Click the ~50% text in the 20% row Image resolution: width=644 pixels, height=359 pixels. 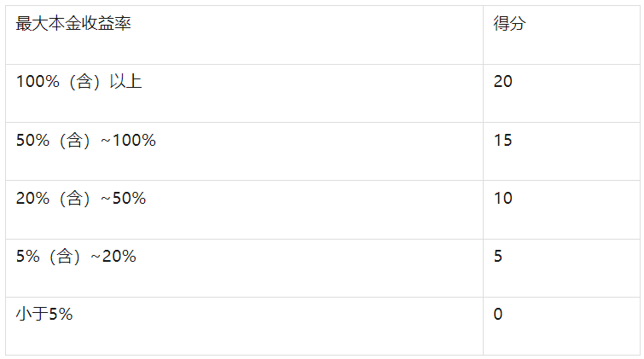pos(123,198)
